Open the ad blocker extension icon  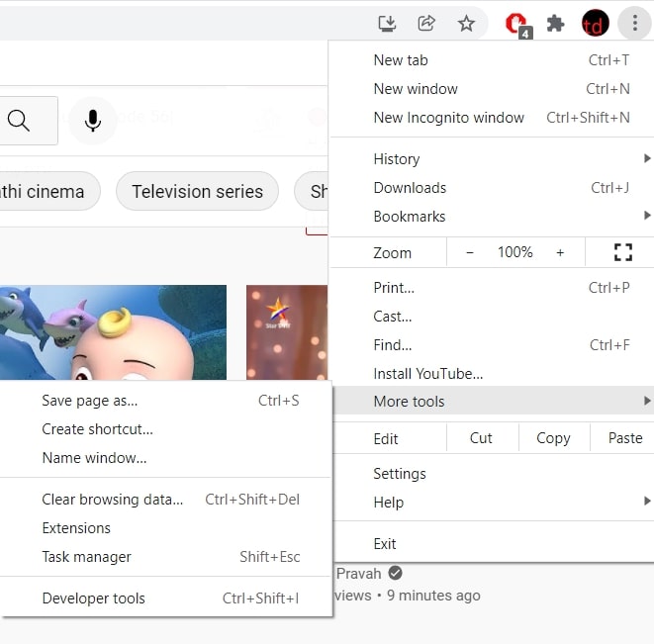coord(517,25)
